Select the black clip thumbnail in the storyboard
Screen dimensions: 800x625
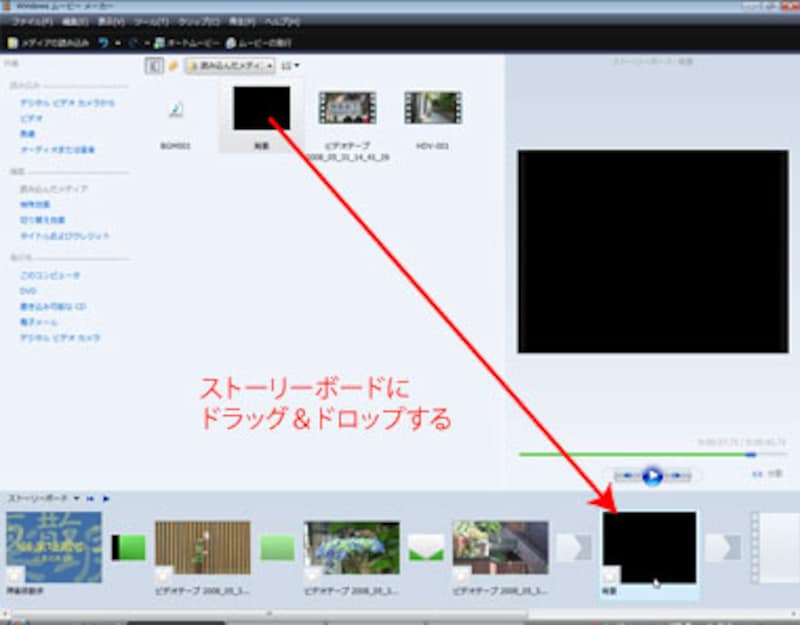tap(648, 546)
